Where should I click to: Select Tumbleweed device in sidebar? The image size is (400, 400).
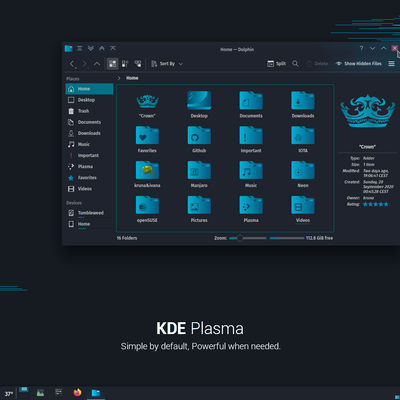(89, 213)
